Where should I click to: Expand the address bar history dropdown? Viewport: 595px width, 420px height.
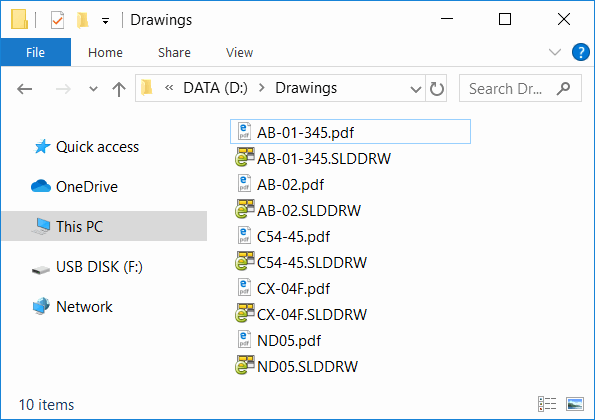(x=416, y=89)
